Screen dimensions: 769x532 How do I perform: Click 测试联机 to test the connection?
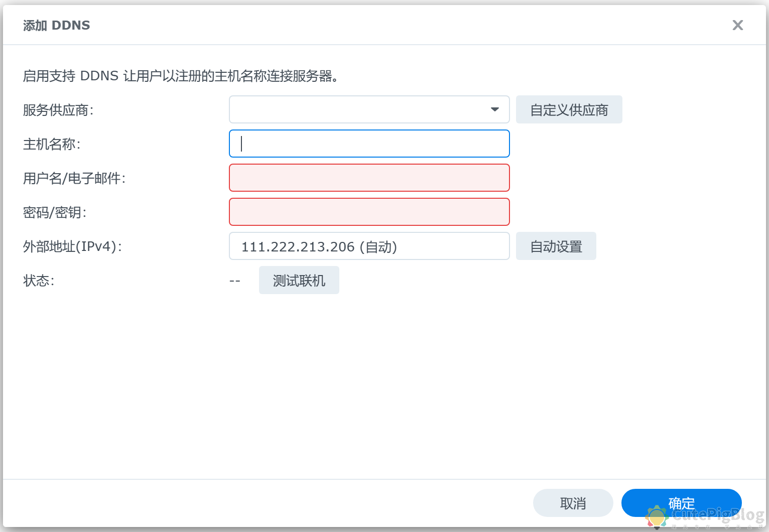click(299, 280)
